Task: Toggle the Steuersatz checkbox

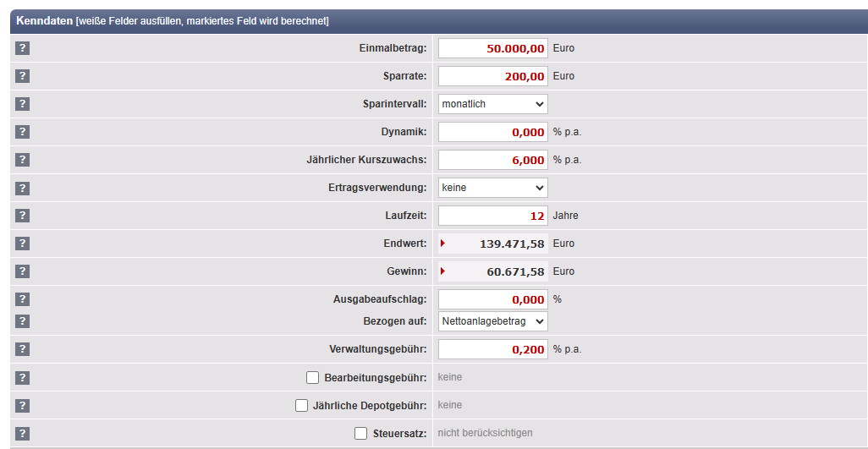Action: (360, 433)
